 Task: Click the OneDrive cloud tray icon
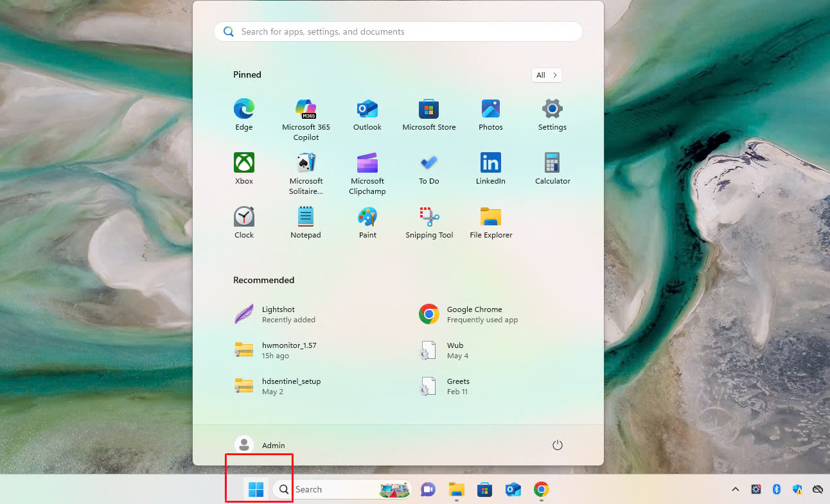click(818, 489)
